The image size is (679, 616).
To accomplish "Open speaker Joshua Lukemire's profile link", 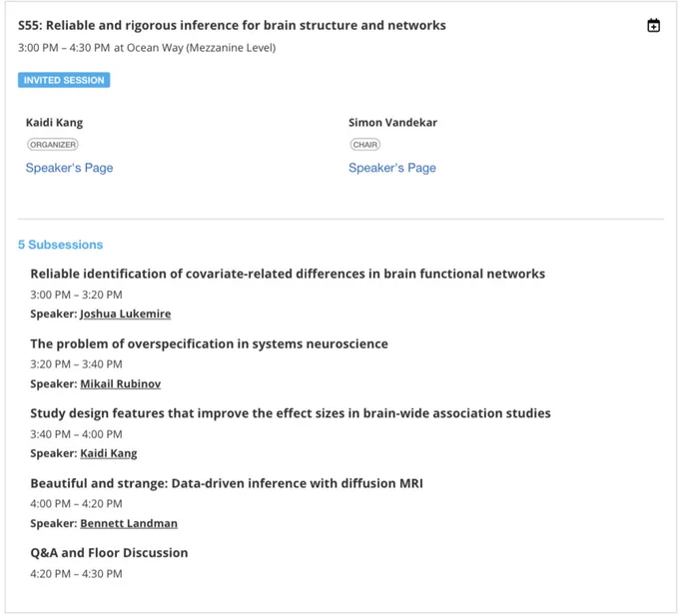I will (x=126, y=313).
